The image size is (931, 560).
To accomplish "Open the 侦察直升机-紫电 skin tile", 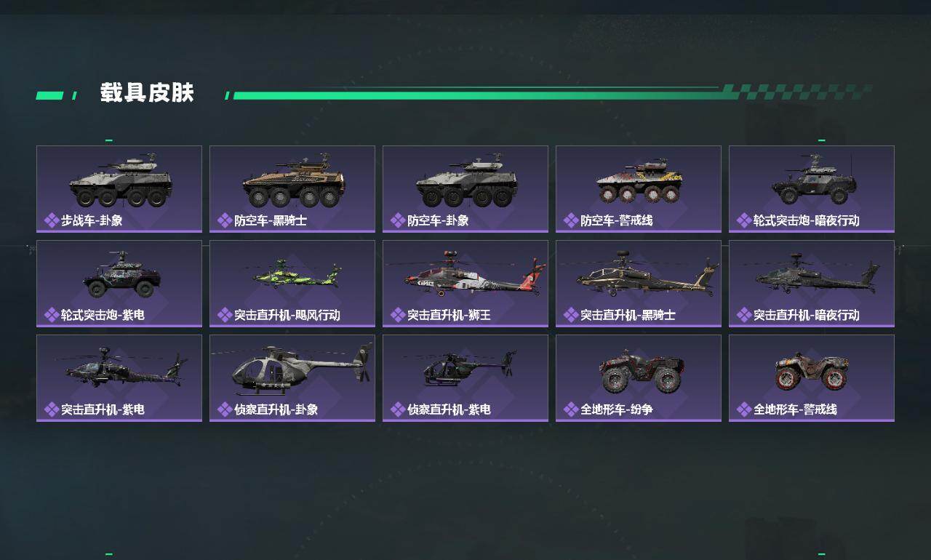I will [x=465, y=378].
